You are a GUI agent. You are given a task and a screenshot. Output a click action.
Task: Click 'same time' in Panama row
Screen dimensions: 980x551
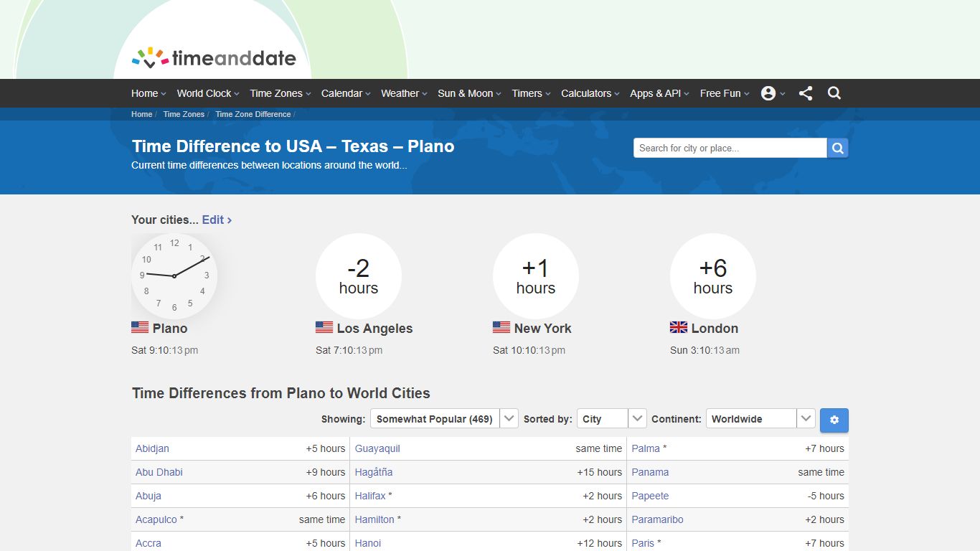(821, 472)
